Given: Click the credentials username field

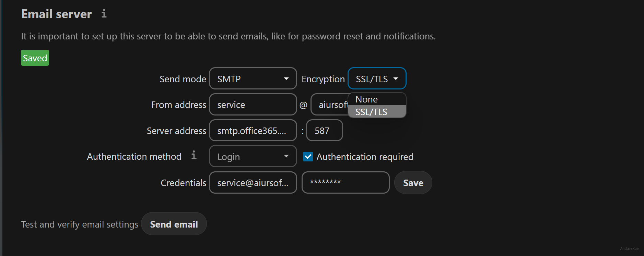Looking at the screenshot, I should [253, 183].
